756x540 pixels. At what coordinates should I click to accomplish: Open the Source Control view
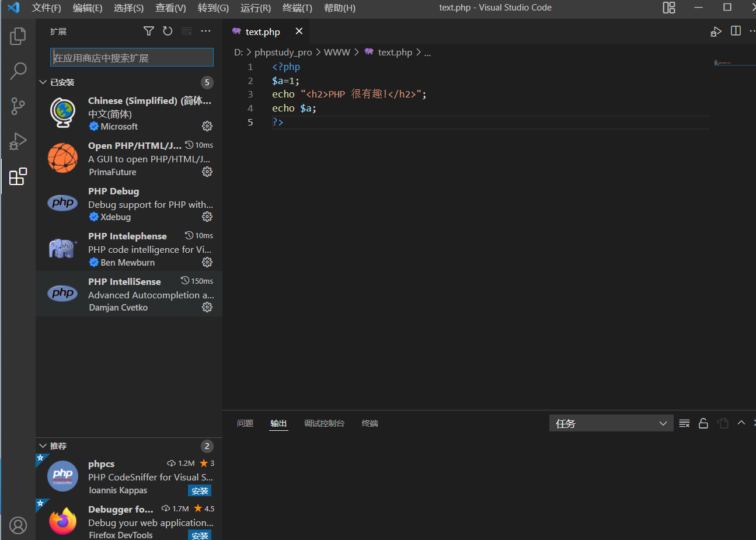point(18,106)
